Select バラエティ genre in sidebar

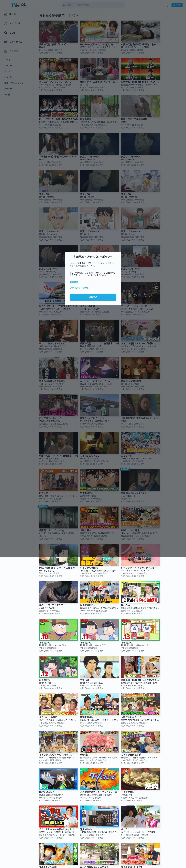(9, 66)
